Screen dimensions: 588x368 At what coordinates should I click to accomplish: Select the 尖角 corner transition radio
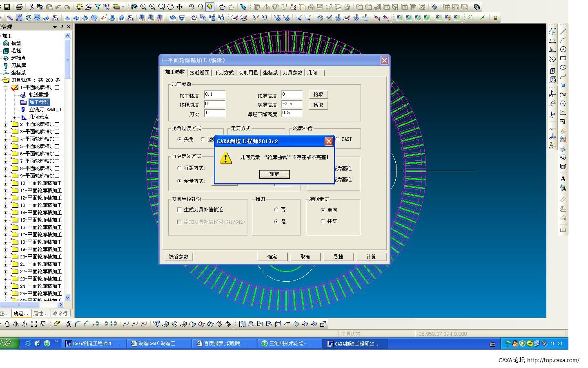[x=180, y=139]
